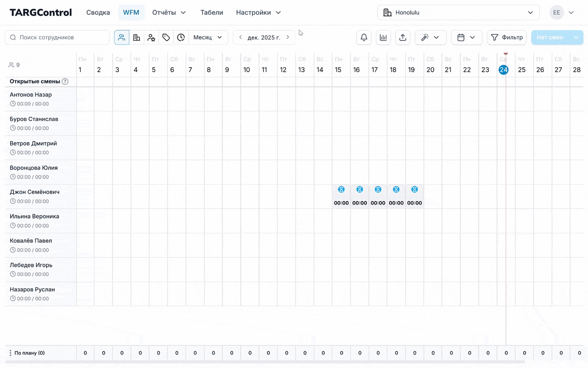Switch to the building/departments view icon
Viewport: 588px width, 368px height.
(136, 37)
